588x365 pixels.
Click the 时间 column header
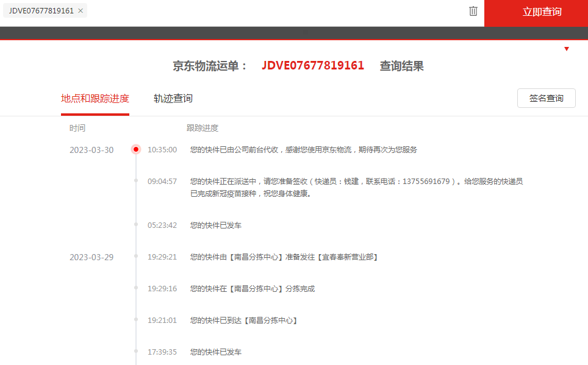point(77,128)
